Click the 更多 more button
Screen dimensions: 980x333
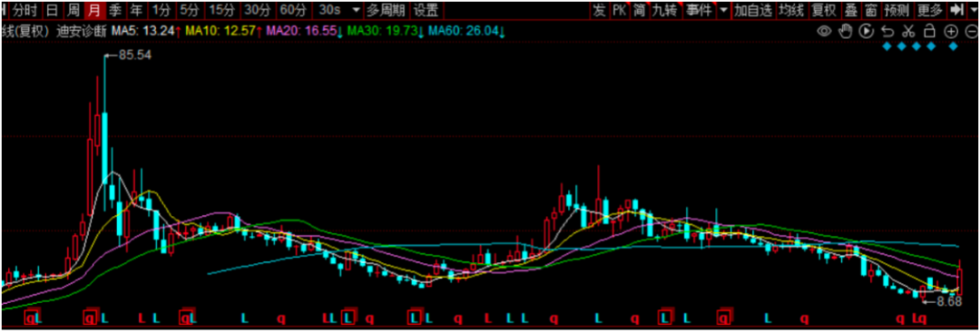click(930, 10)
